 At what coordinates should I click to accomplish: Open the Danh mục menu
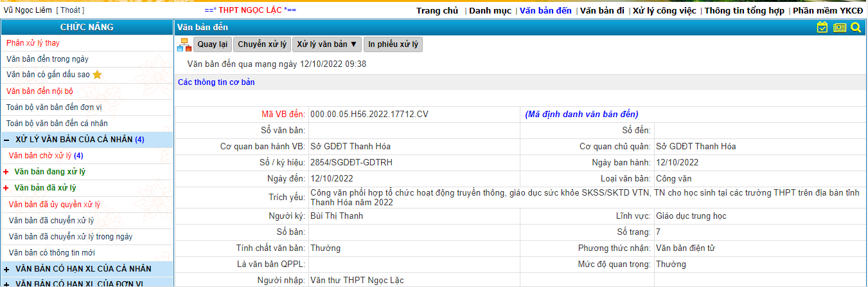click(490, 11)
